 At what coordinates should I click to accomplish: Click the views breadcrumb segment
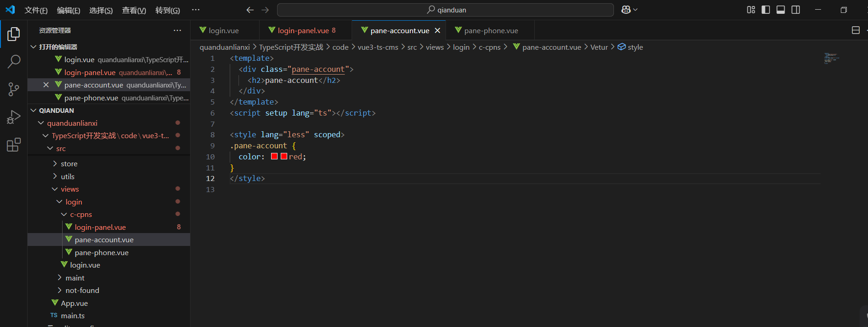pos(434,47)
